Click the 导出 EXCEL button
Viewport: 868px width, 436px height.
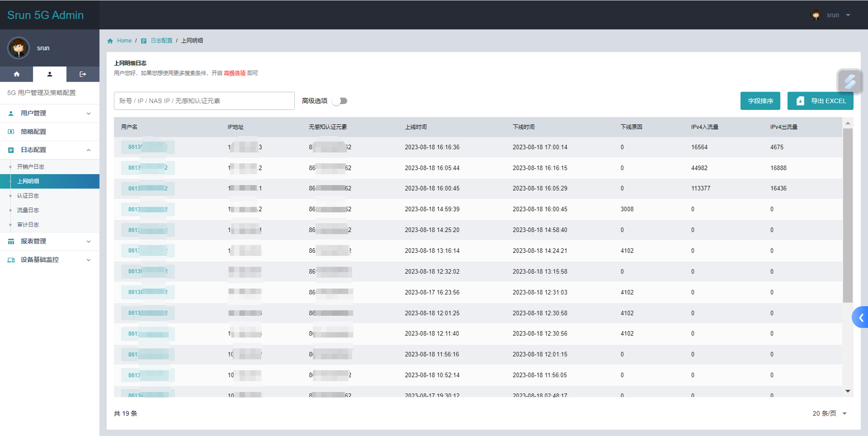click(x=820, y=101)
